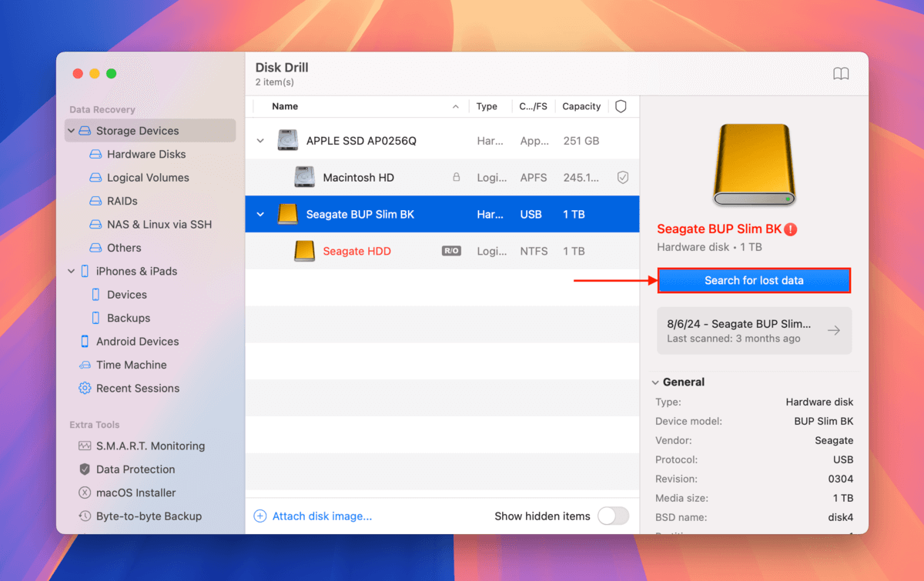Select the Seagate HDD row name
924x581 pixels.
pos(357,251)
